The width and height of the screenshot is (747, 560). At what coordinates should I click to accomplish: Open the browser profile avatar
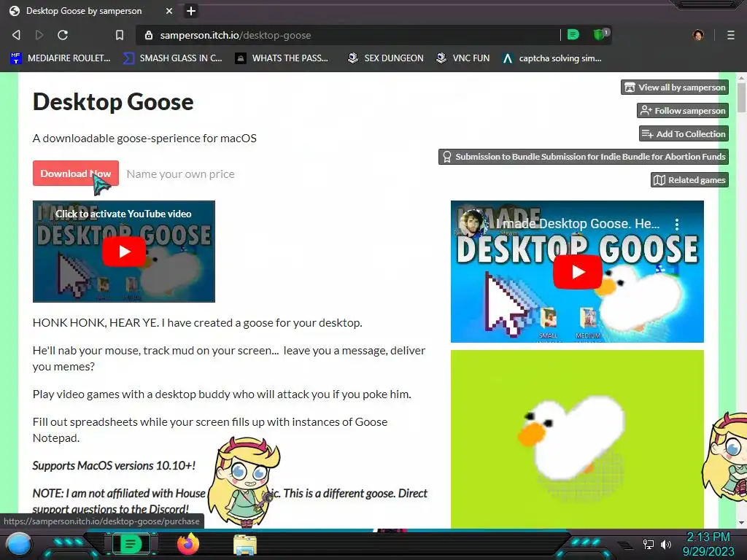point(698,35)
